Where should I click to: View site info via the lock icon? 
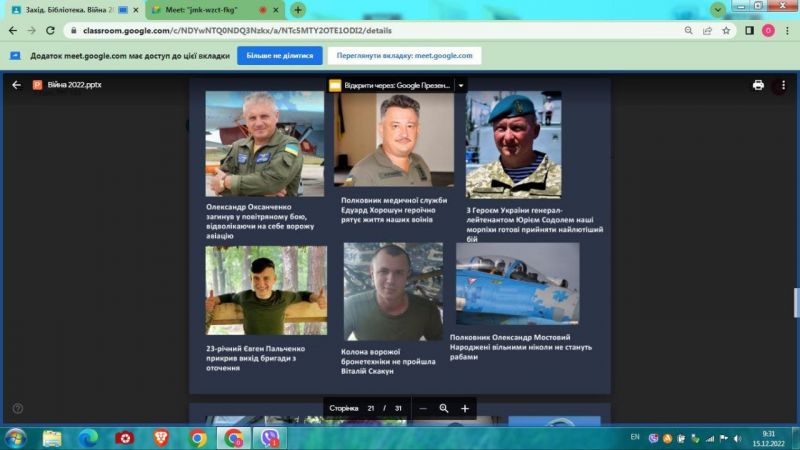coord(73,31)
